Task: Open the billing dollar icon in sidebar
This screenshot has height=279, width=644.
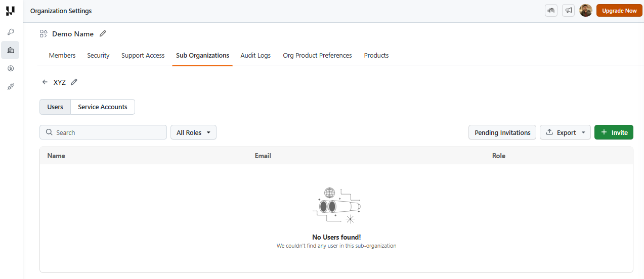Action: (x=11, y=68)
